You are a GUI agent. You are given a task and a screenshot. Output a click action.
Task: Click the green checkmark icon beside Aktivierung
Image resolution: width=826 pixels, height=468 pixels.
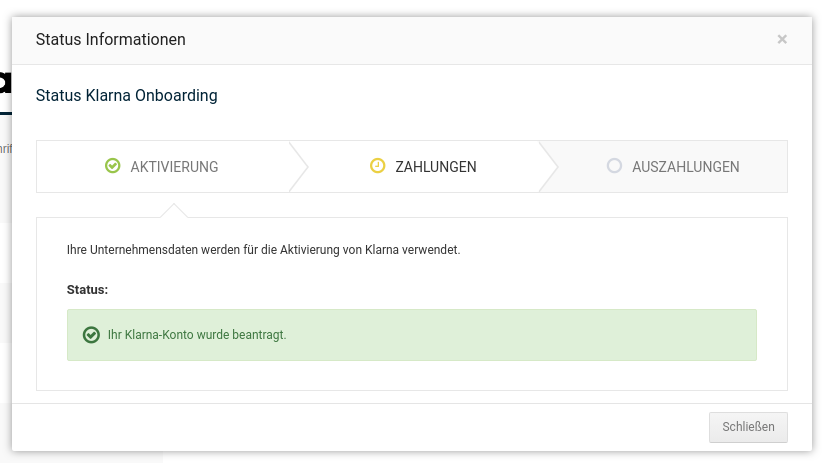click(113, 166)
